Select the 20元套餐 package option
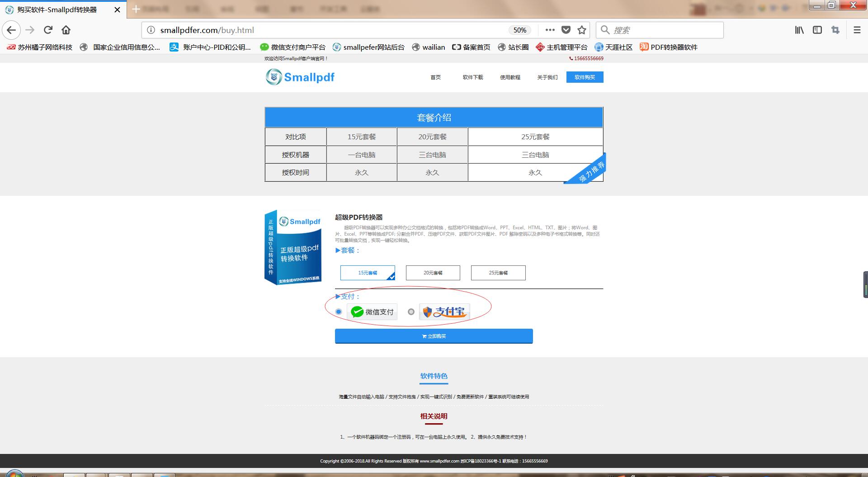Viewport: 868px width, 477px height. 433,273
